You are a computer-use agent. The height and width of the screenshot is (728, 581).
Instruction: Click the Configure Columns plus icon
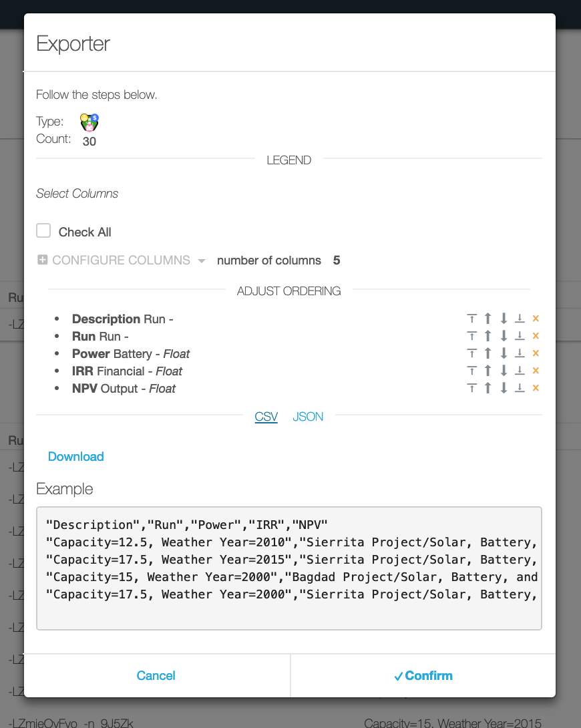coord(42,260)
